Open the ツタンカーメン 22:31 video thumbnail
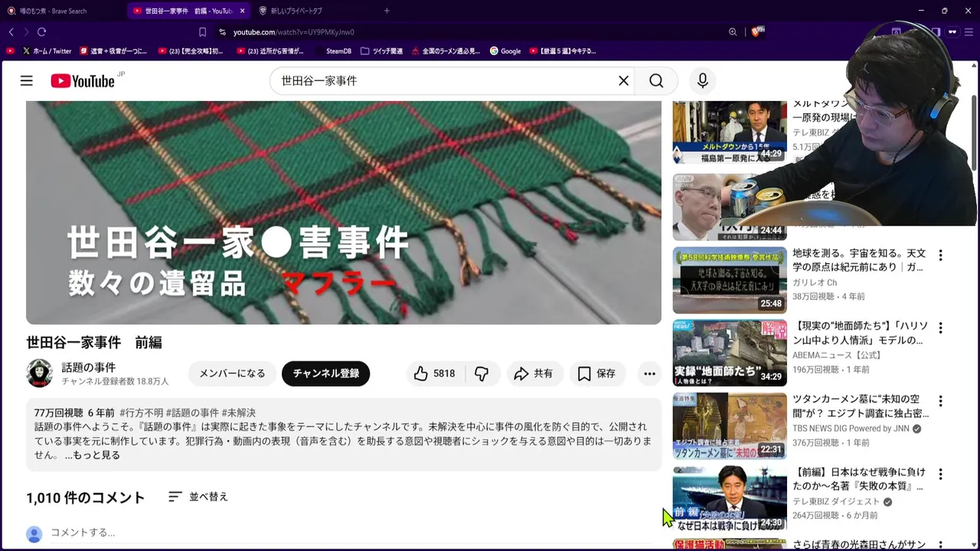Screen dimensions: 980x551 pyautogui.click(x=730, y=426)
